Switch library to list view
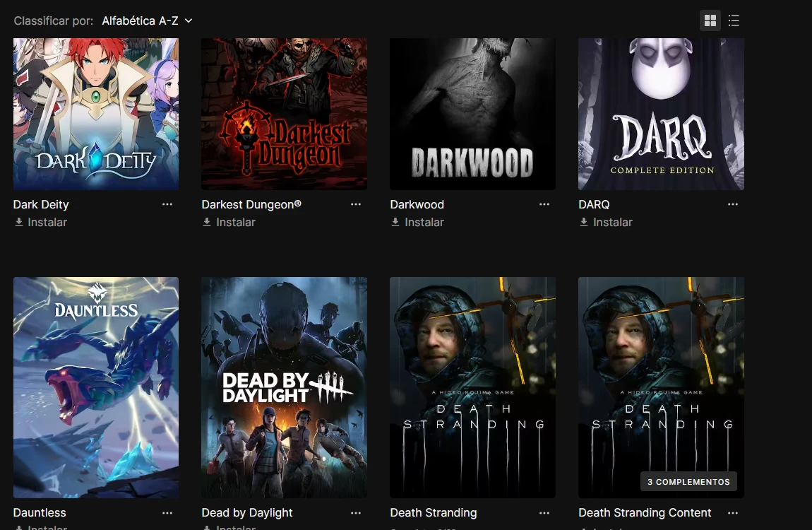 click(734, 20)
